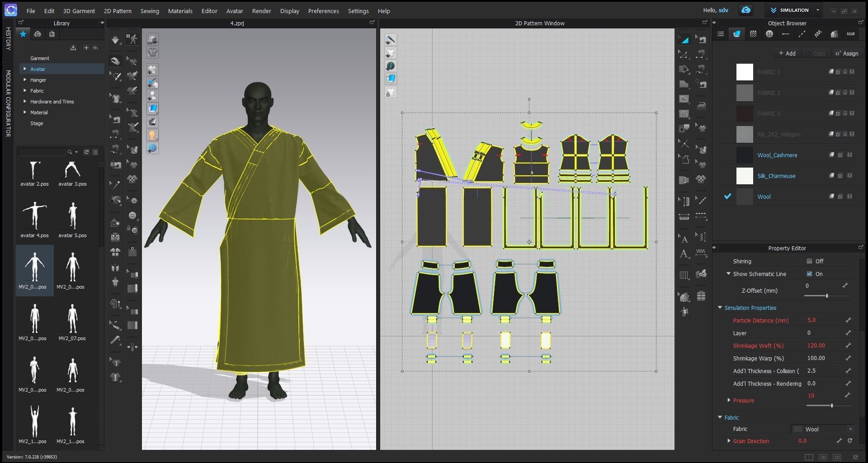Click the Z-Offset slider handle

pyautogui.click(x=827, y=296)
